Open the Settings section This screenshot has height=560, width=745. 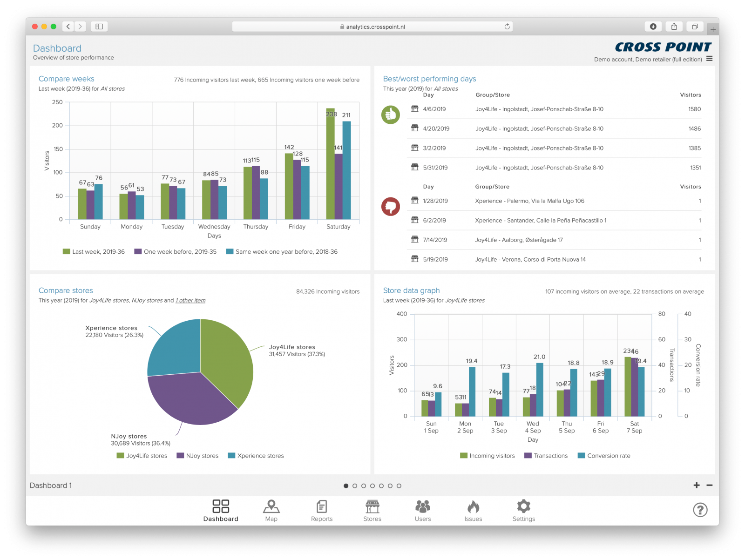[x=523, y=510]
